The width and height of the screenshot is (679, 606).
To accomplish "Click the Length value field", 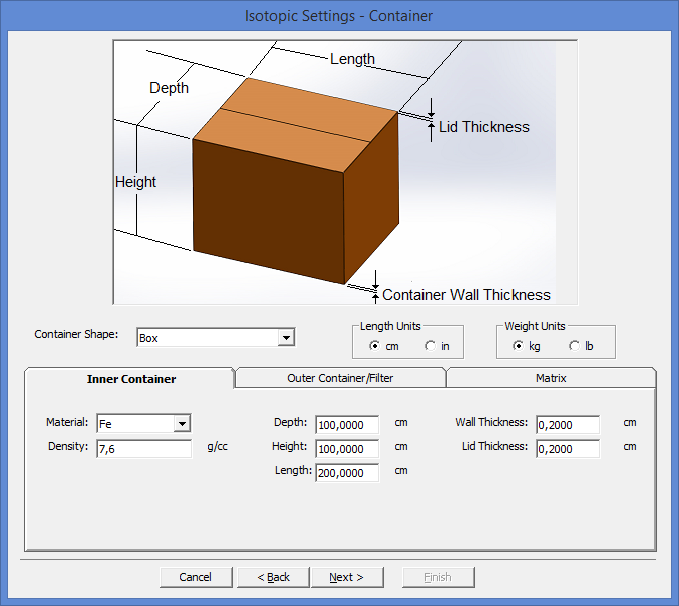I will pyautogui.click(x=347, y=473).
